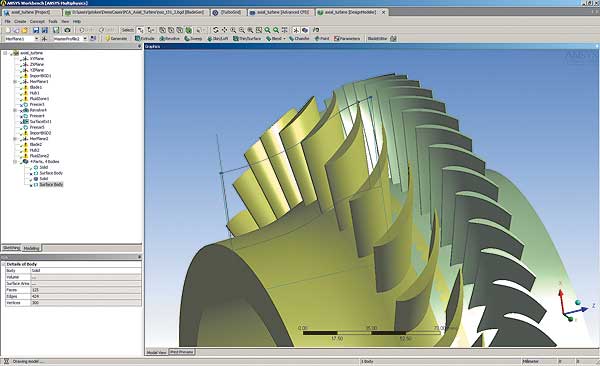Switch to the Sketching tab
The image size is (600, 366).
[11, 248]
